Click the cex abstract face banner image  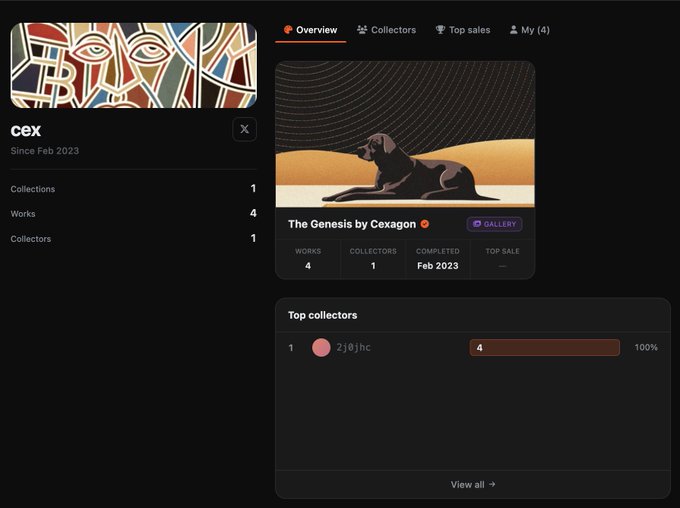point(134,65)
